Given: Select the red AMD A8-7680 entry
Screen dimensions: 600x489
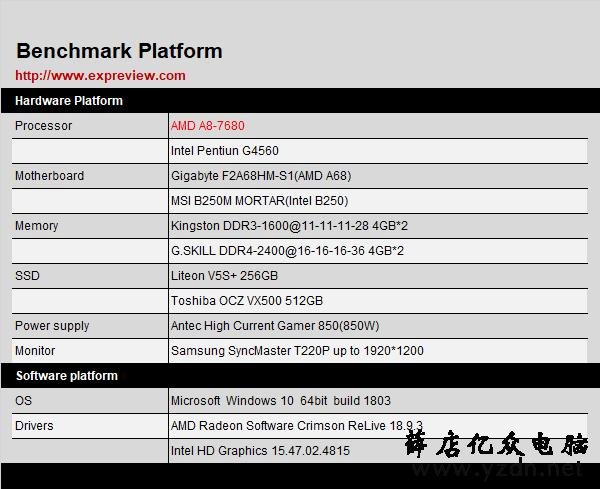Looking at the screenshot, I should pos(208,126).
